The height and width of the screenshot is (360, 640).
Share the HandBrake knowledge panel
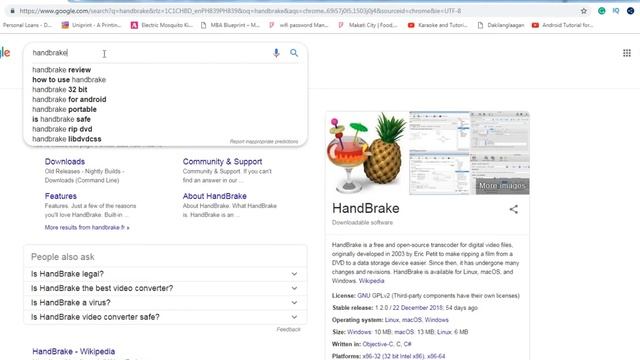tap(513, 209)
